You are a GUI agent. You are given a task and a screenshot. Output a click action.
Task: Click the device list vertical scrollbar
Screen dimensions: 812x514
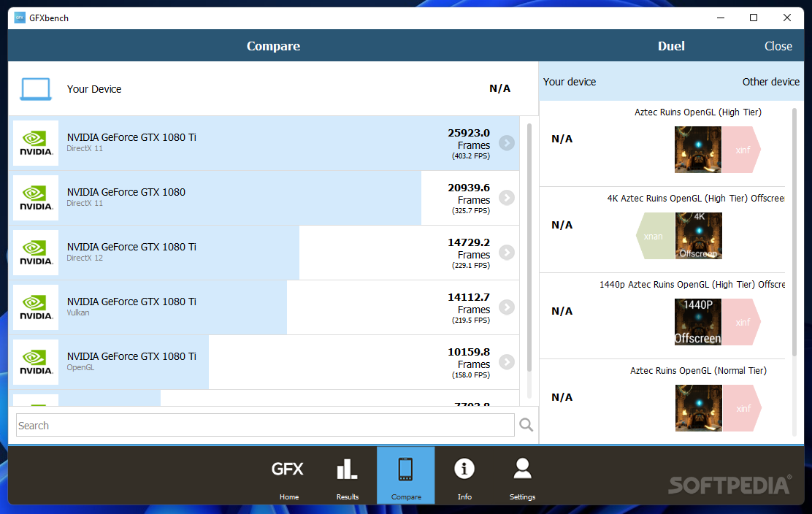pos(529,248)
